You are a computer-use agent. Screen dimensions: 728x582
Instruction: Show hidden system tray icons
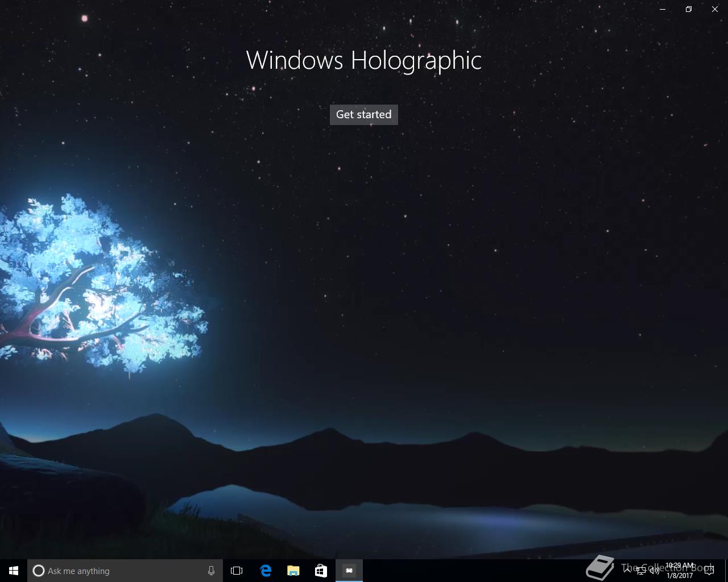[627, 571]
